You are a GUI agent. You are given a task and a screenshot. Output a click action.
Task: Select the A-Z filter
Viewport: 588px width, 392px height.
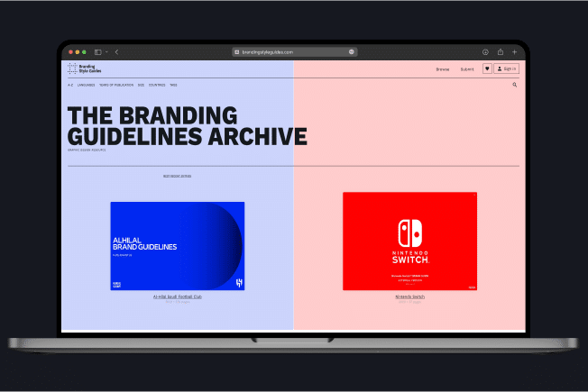click(x=70, y=85)
